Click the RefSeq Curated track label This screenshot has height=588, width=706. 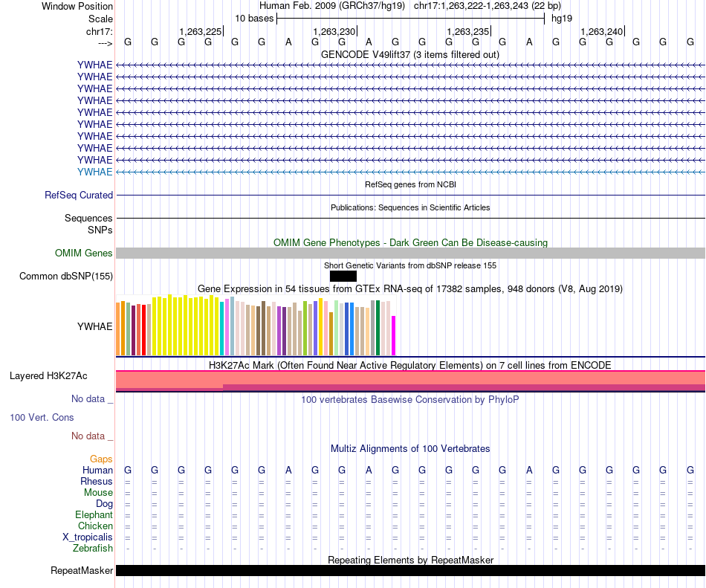point(79,195)
